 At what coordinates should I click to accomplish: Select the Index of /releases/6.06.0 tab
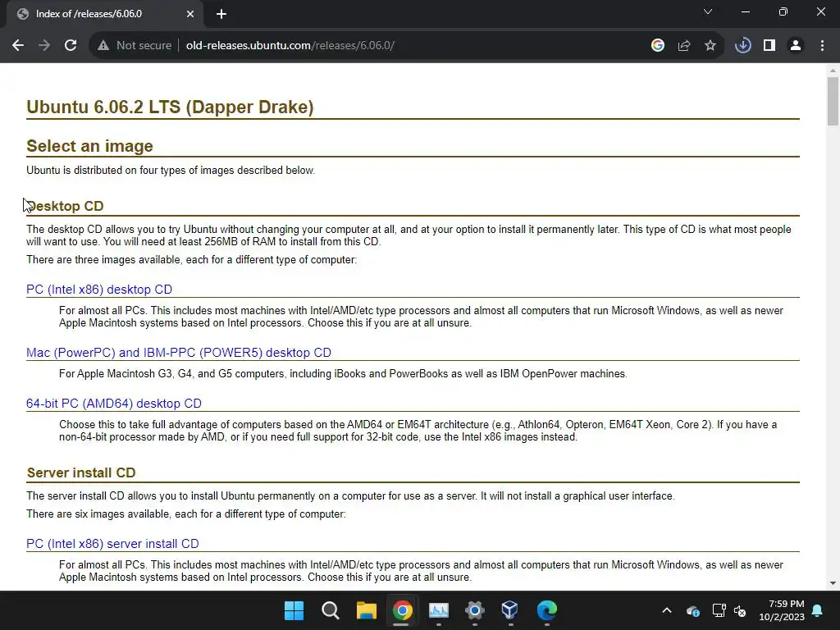pyautogui.click(x=104, y=14)
